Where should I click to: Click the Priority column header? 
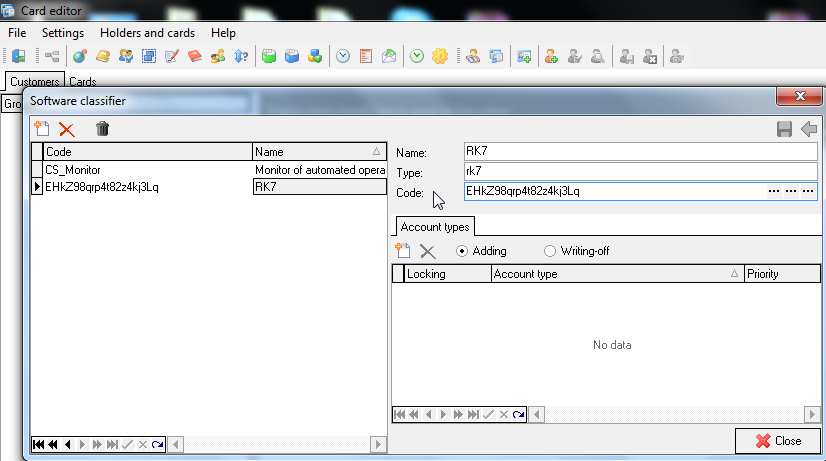click(x=782, y=274)
